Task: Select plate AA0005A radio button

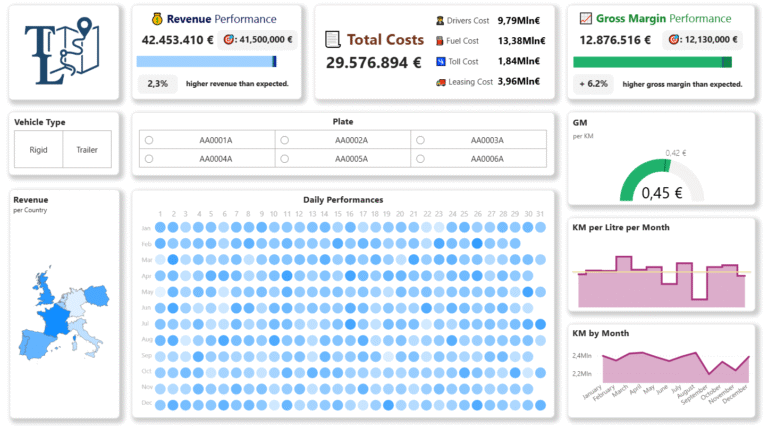Action: tap(285, 158)
